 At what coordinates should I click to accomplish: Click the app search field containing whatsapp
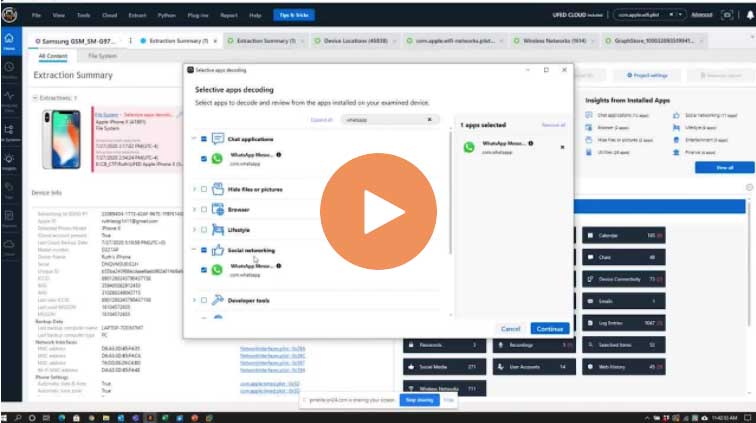click(385, 119)
